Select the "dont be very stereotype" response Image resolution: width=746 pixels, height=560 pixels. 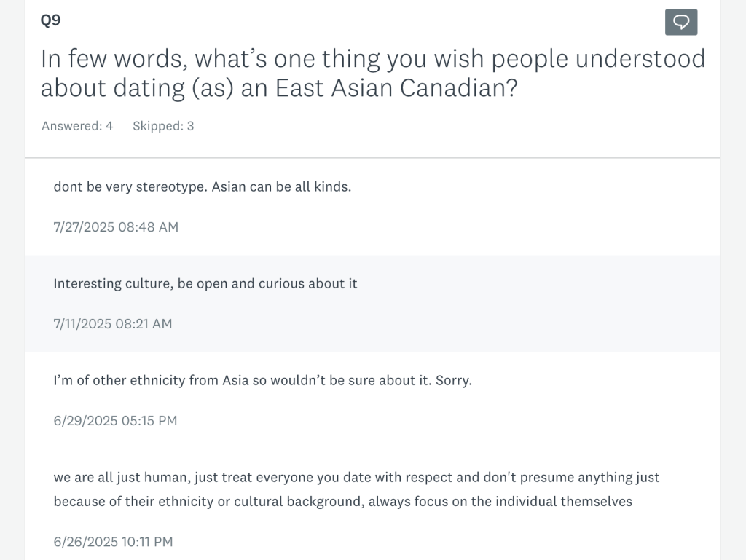point(203,186)
